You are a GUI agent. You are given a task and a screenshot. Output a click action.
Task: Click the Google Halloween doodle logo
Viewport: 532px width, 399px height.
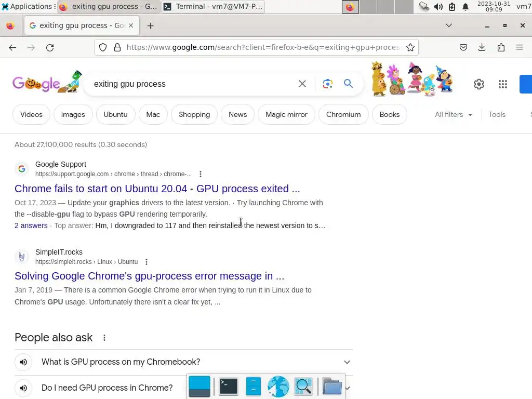coord(47,83)
